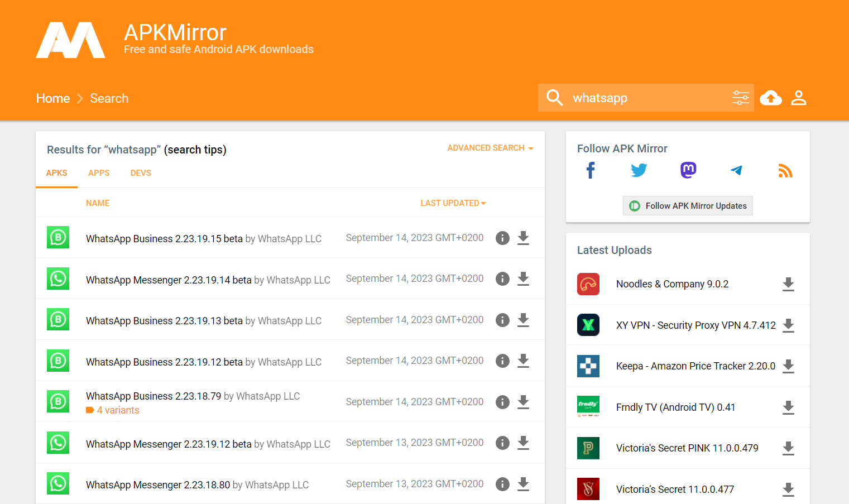849x504 pixels.
Task: Open APK Mirror Telegram channel
Action: point(736,170)
